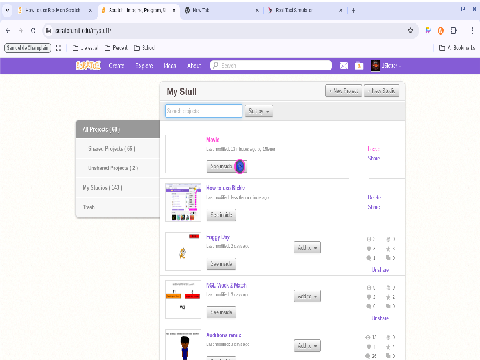Unshare the orange-red buttons project

tap(380, 318)
